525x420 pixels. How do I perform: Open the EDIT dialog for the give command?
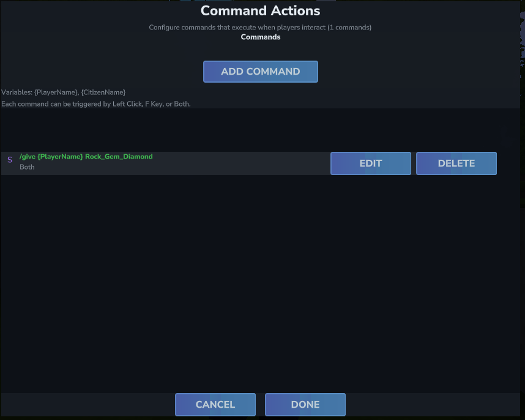tap(370, 163)
